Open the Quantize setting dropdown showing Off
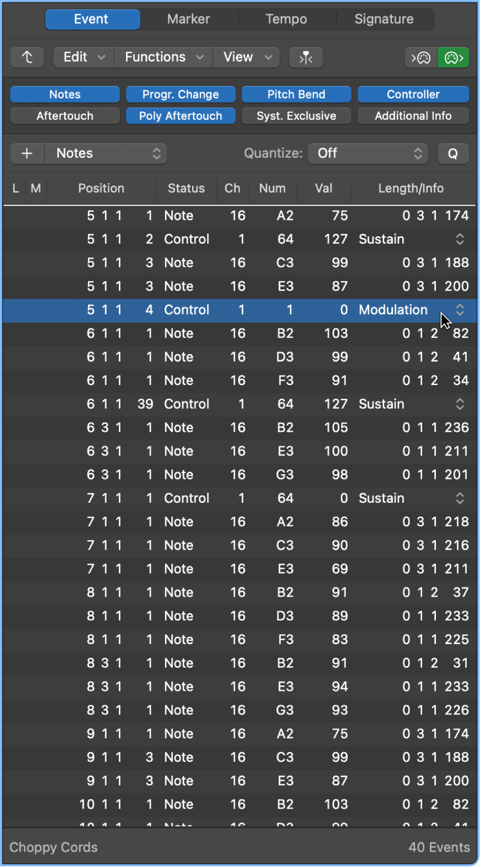The width and height of the screenshot is (480, 868). [x=368, y=153]
